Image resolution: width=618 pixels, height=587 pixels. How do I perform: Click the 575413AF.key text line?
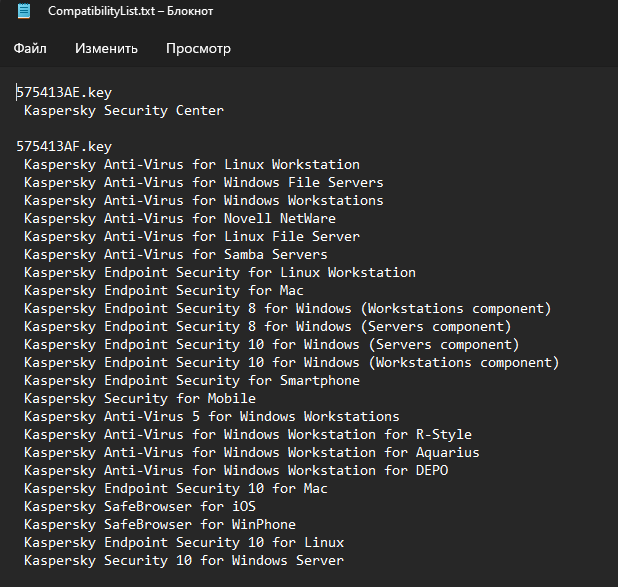pos(64,146)
